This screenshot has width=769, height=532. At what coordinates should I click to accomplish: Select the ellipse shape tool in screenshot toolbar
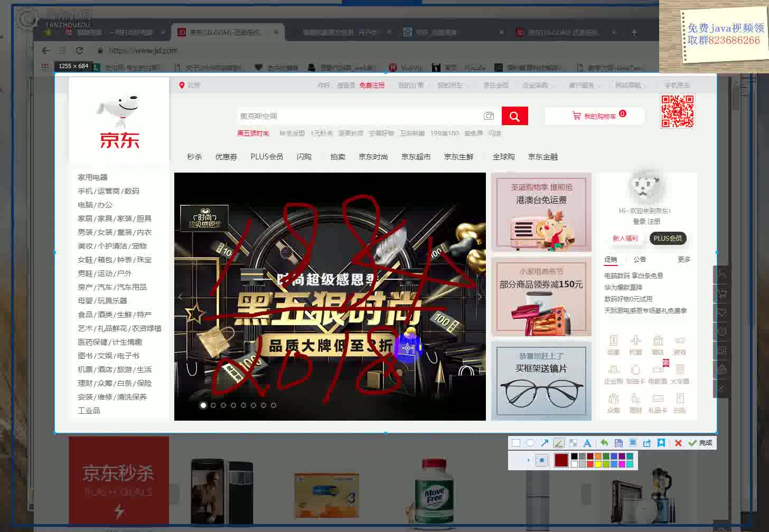click(530, 443)
